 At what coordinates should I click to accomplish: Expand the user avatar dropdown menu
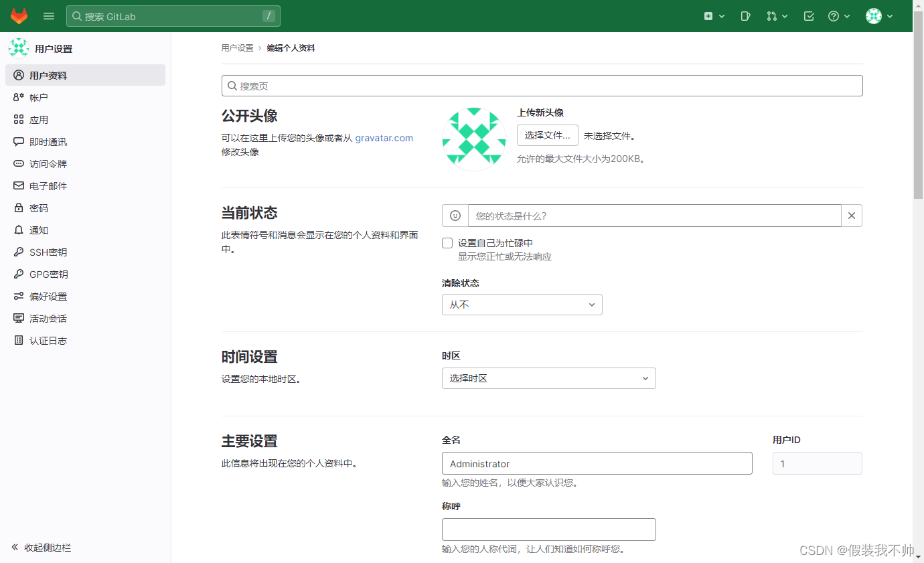tap(878, 15)
